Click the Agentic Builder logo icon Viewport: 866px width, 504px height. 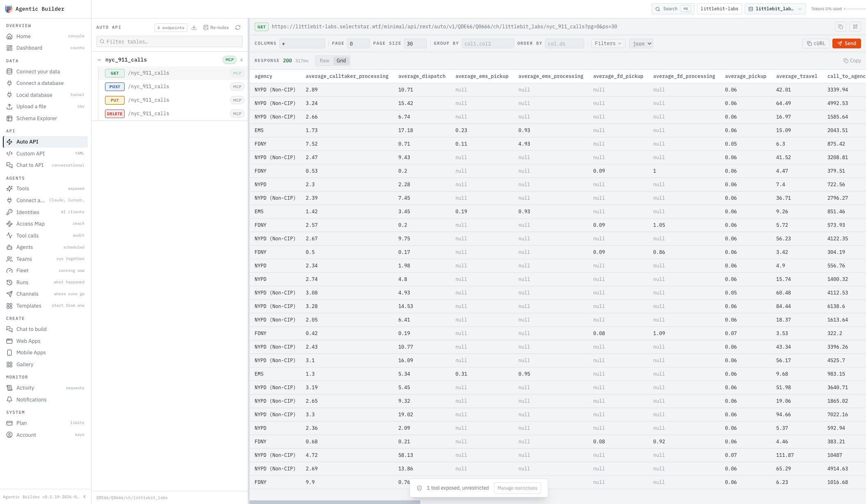click(8, 9)
